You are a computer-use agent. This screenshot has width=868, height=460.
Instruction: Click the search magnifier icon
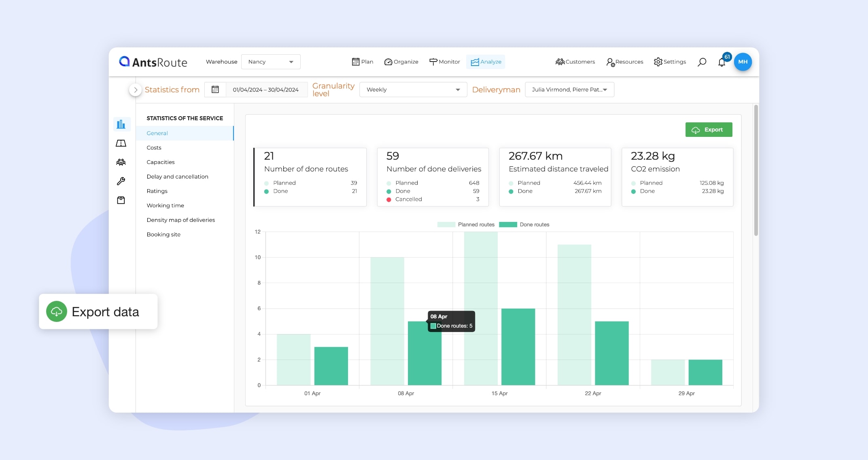pos(702,62)
